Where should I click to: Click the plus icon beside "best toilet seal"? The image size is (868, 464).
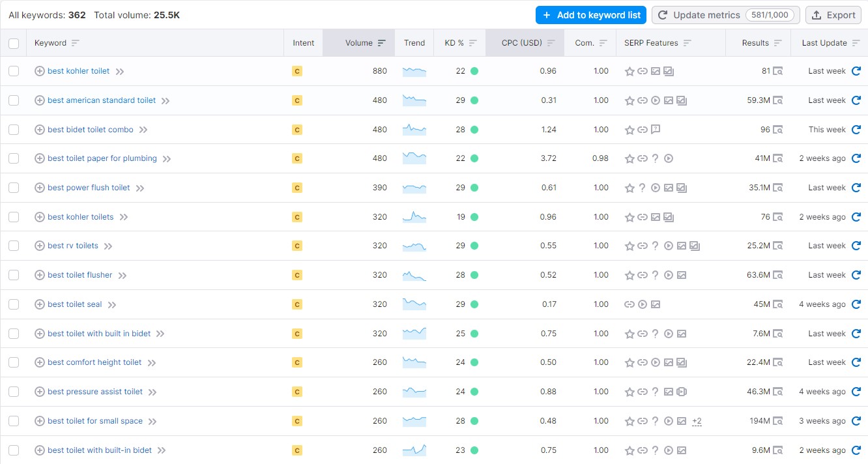point(39,304)
